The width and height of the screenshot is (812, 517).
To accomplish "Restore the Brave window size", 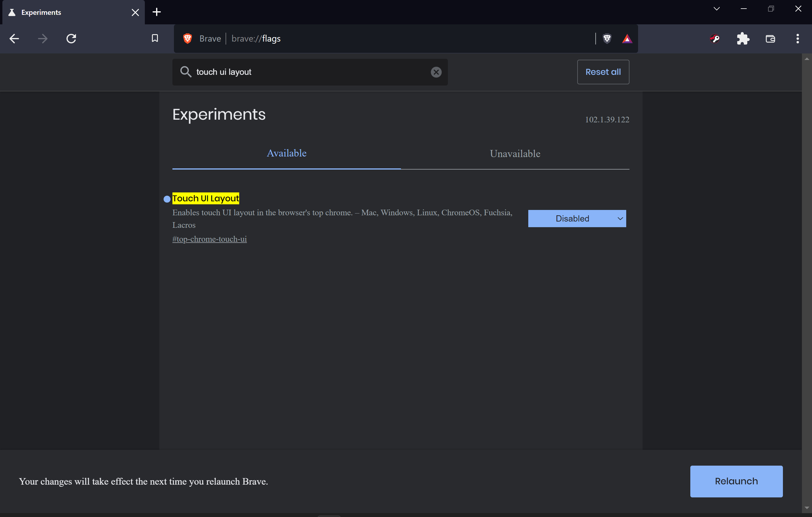I will tap(771, 9).
